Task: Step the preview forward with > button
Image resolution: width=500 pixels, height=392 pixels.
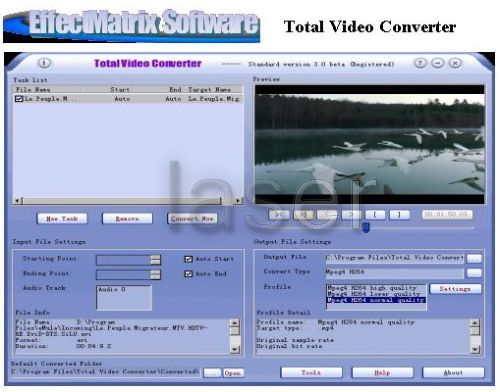Action: 351,215
